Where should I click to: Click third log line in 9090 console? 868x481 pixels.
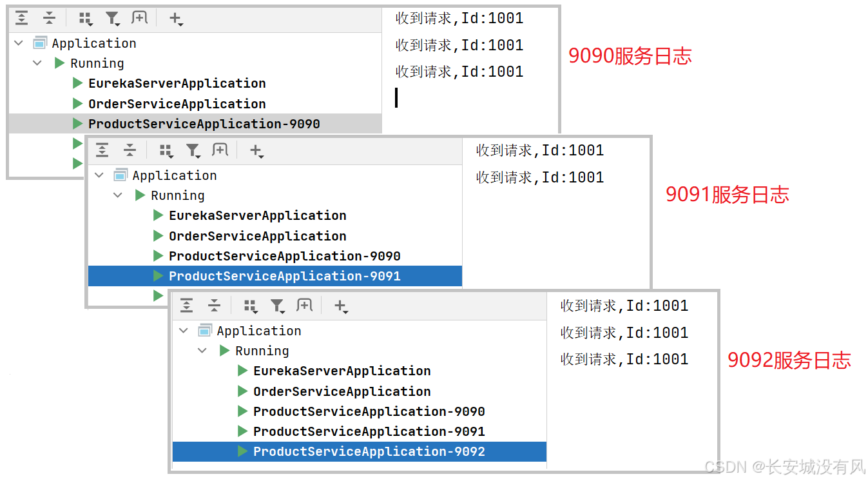coord(459,72)
